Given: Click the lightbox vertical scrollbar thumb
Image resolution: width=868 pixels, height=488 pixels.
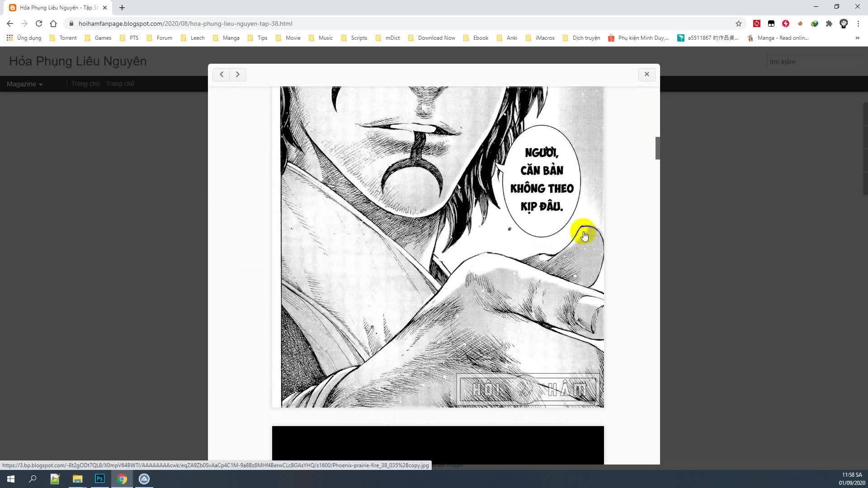Looking at the screenshot, I should [x=658, y=148].
